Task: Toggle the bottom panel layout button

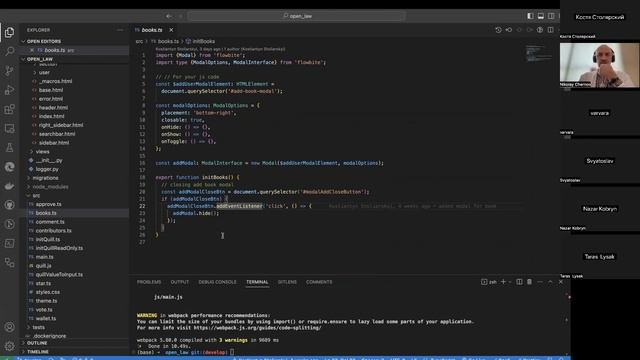Action: 541,16
